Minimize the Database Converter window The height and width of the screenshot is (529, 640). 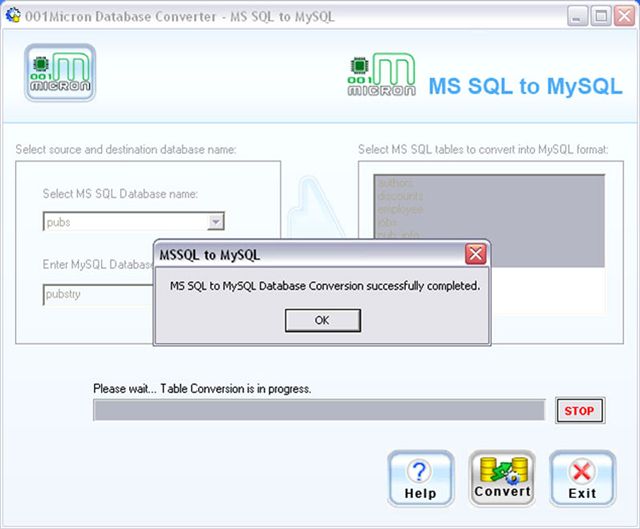pos(577,16)
